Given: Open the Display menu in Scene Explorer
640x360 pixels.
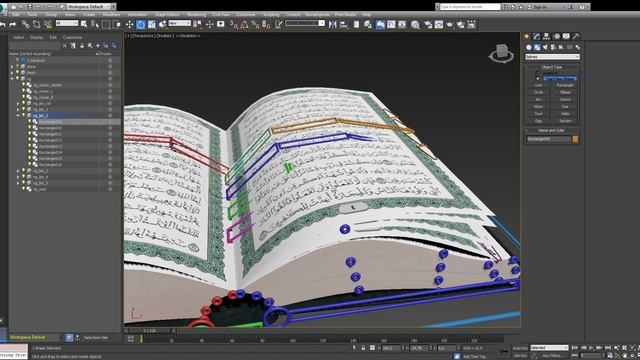Looking at the screenshot, I should pyautogui.click(x=36, y=38).
